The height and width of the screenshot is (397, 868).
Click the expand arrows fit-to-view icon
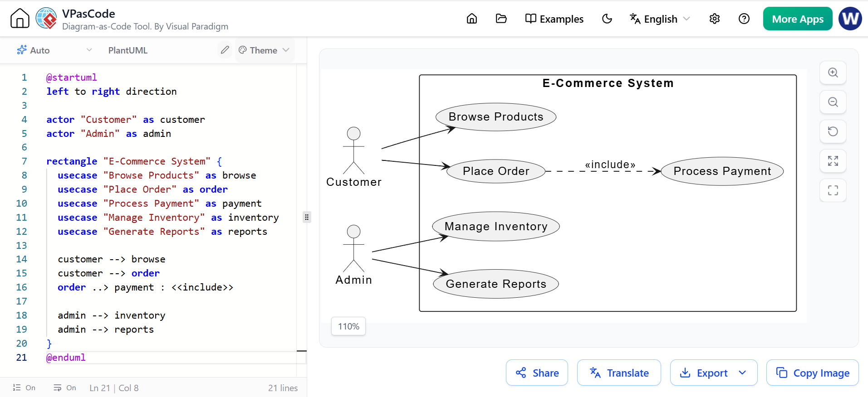click(x=833, y=161)
